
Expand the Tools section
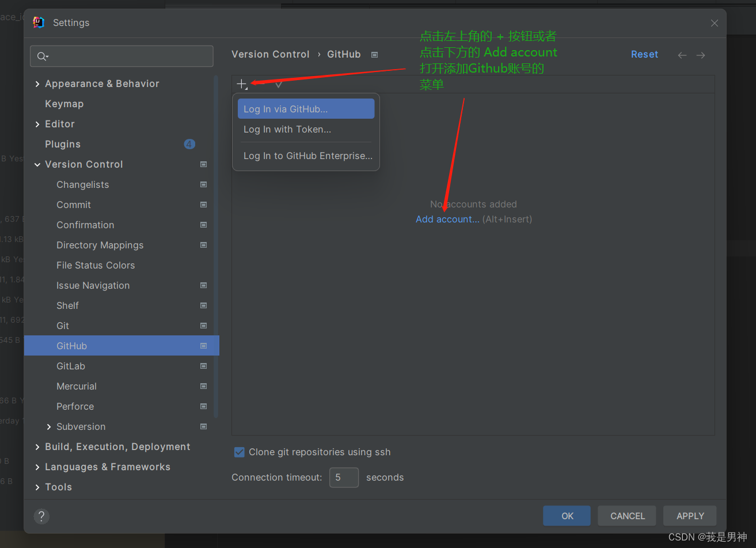(x=37, y=487)
